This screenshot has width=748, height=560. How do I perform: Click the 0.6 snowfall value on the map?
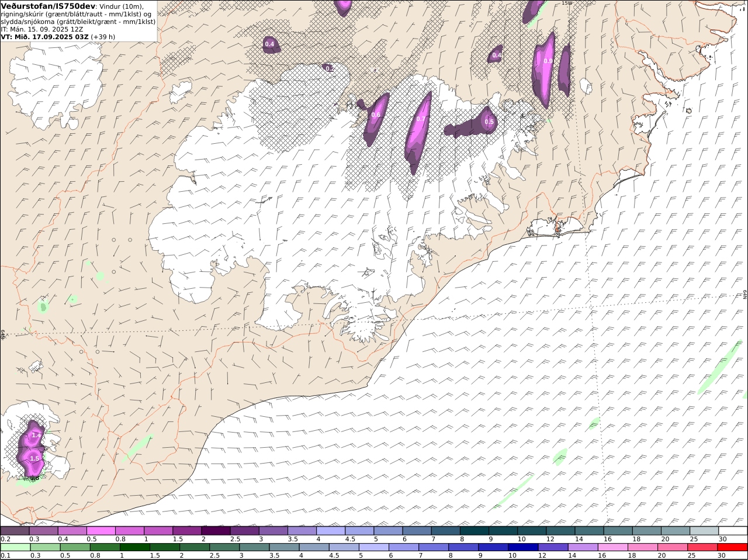click(x=376, y=115)
